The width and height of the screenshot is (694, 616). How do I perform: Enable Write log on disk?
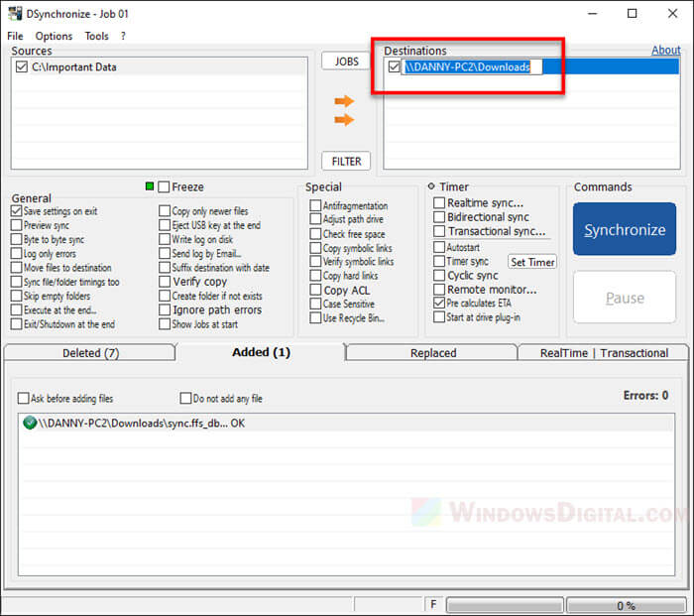(165, 239)
